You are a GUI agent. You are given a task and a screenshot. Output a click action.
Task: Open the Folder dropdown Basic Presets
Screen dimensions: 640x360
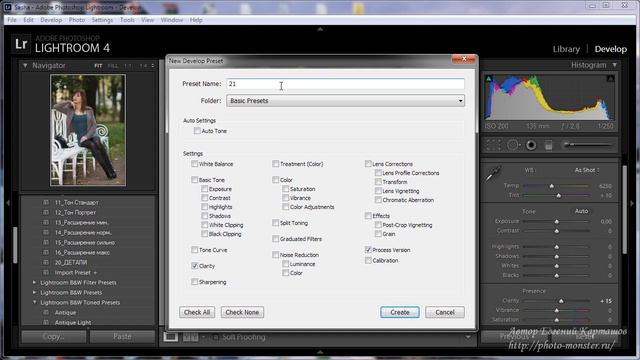coord(345,101)
